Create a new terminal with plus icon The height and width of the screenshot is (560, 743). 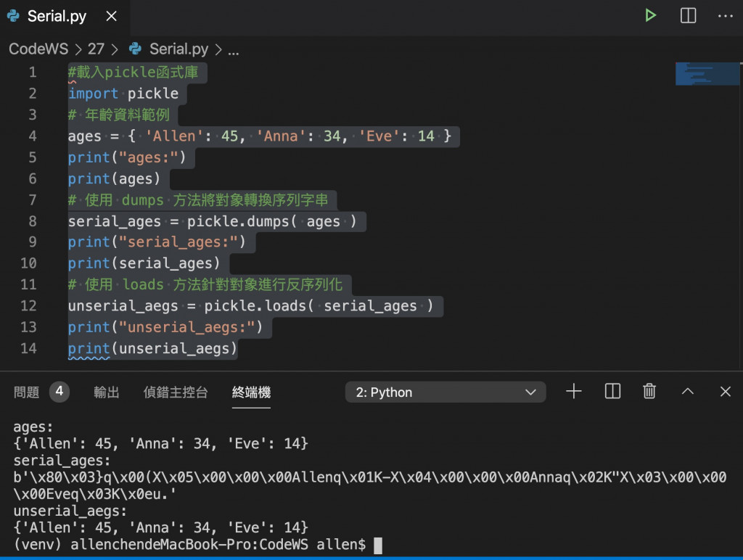573,392
